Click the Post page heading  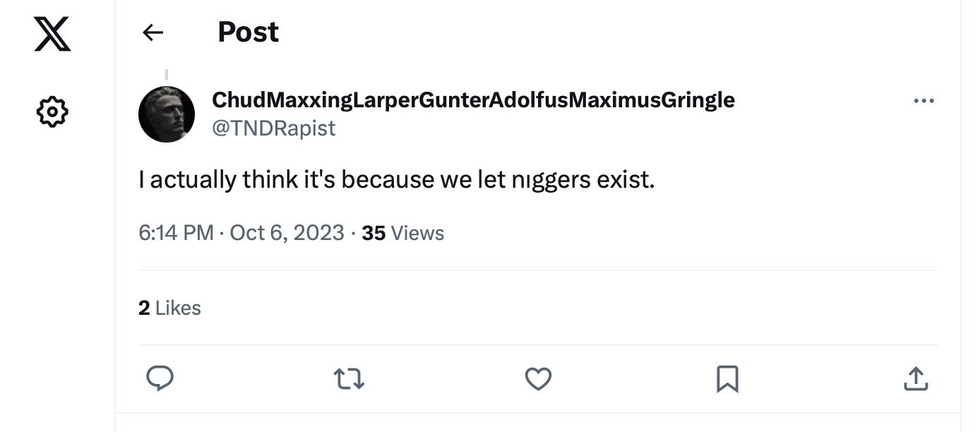pyautogui.click(x=248, y=32)
